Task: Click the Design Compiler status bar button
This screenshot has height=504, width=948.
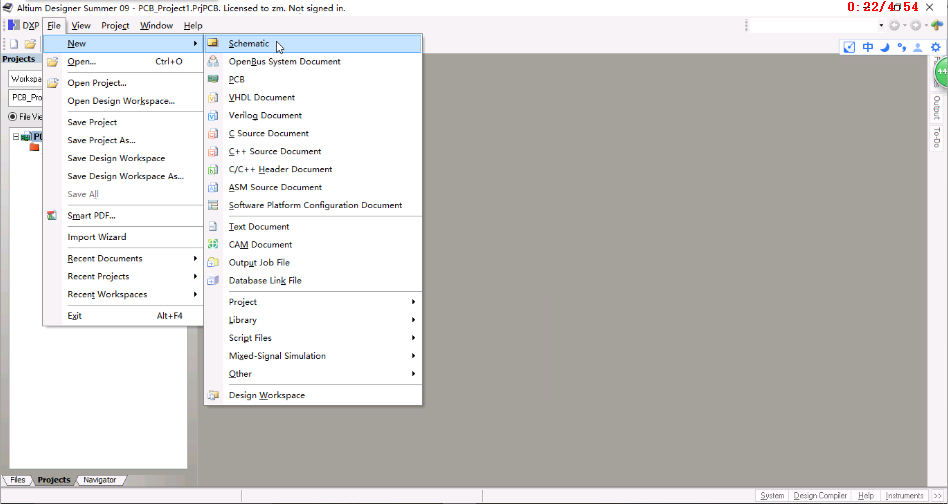Action: pos(820,496)
